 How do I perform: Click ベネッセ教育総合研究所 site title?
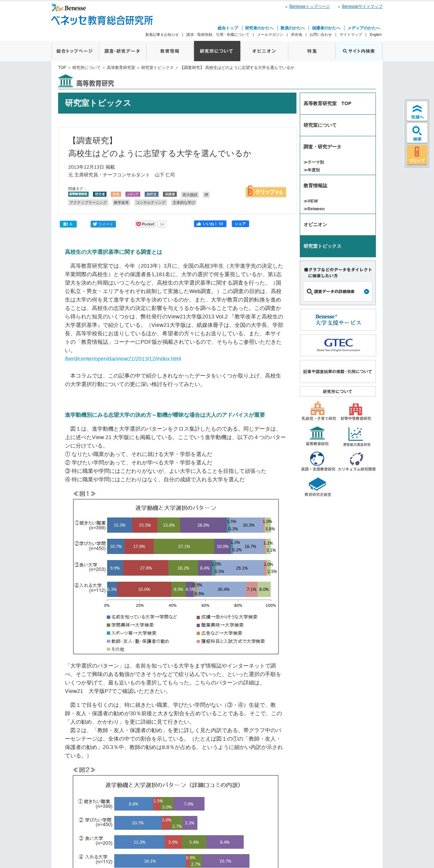point(102,21)
